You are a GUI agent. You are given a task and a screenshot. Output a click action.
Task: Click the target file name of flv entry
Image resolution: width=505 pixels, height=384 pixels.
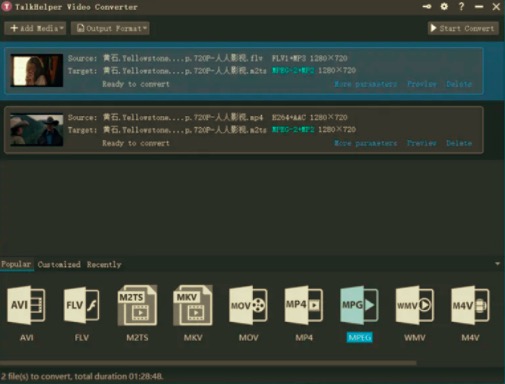click(184, 70)
